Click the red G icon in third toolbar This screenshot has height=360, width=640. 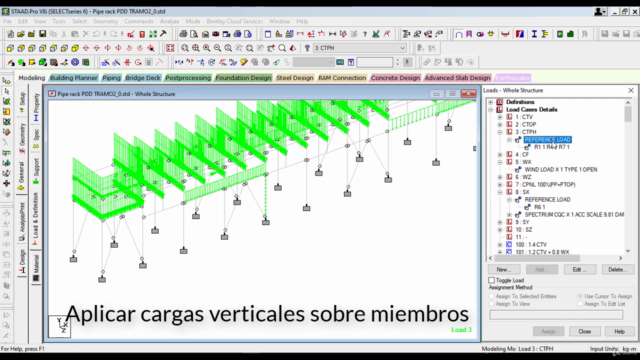[x=138, y=62]
